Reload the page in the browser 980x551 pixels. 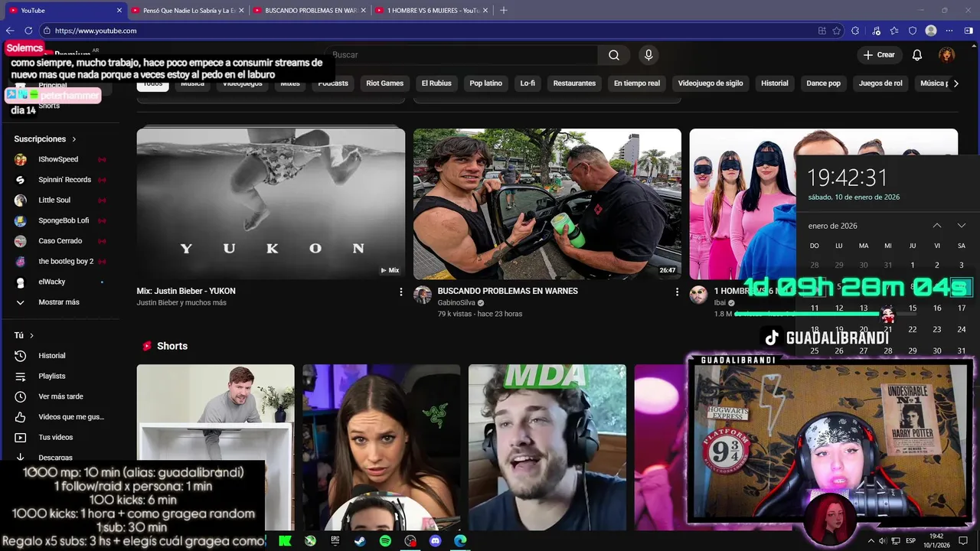pyautogui.click(x=28, y=31)
